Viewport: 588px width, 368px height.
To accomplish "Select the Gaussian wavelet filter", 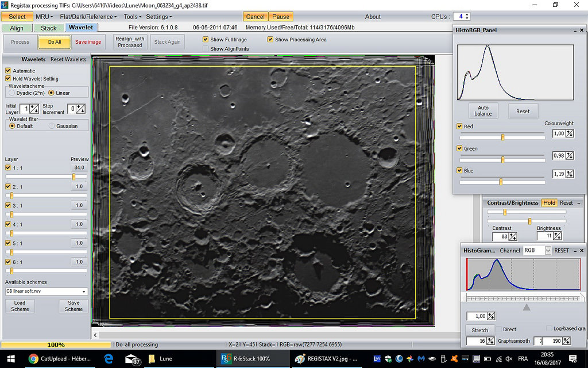I will click(x=52, y=126).
